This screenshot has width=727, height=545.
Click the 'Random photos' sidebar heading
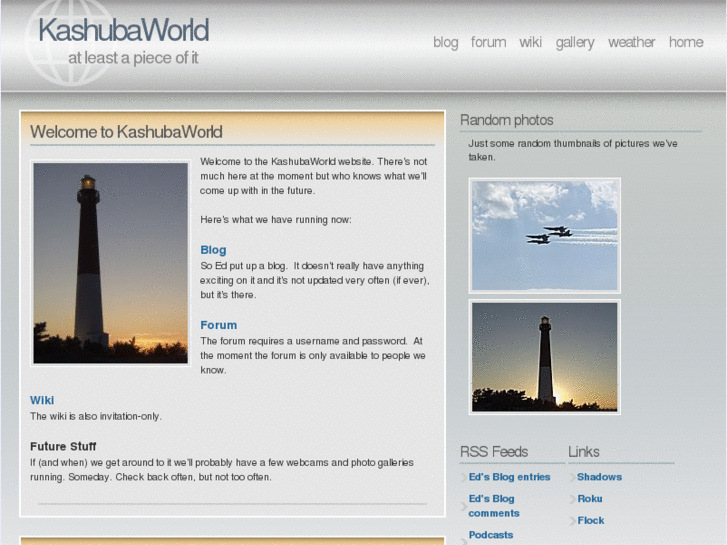click(506, 120)
